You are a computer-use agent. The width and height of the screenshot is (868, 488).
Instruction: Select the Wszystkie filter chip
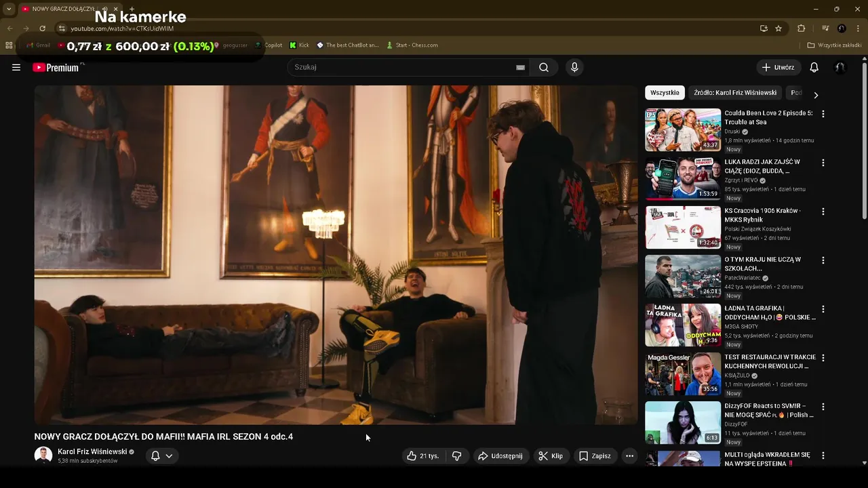(x=665, y=93)
